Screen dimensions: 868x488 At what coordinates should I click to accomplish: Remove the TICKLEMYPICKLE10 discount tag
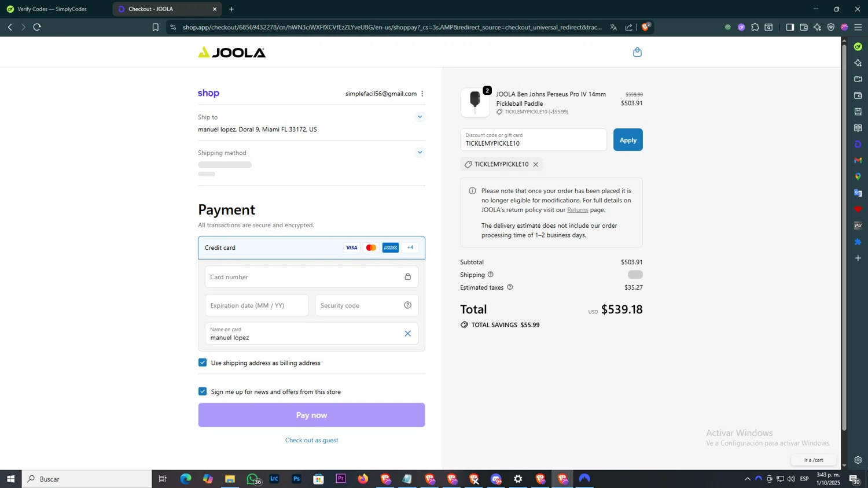536,165
